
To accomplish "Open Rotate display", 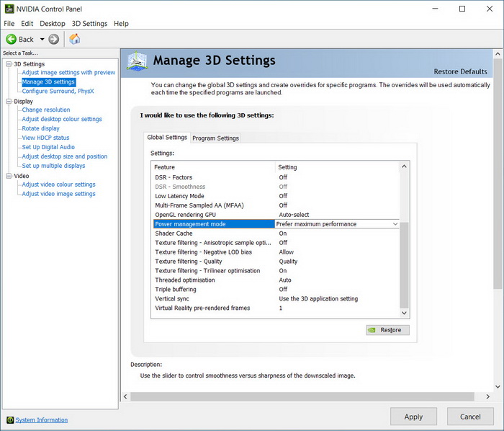I will coord(40,128).
